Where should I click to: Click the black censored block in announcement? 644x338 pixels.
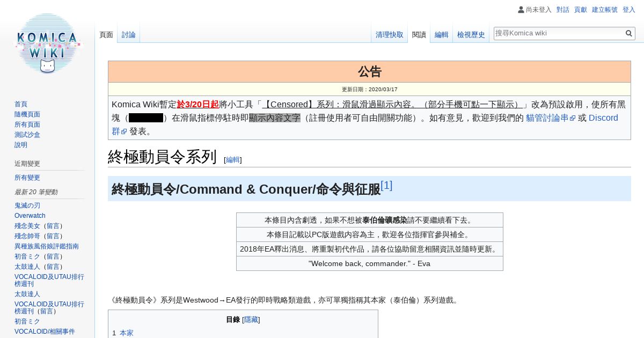point(146,118)
